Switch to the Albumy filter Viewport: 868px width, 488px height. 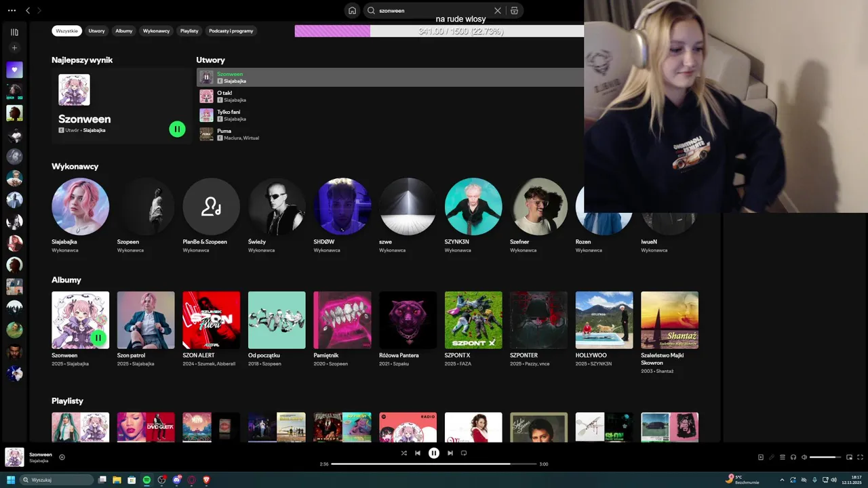[x=124, y=31]
